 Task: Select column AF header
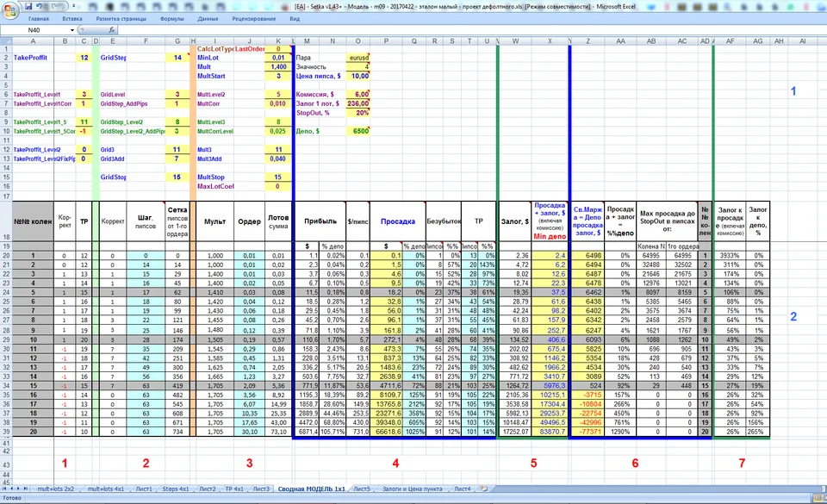[x=730, y=41]
